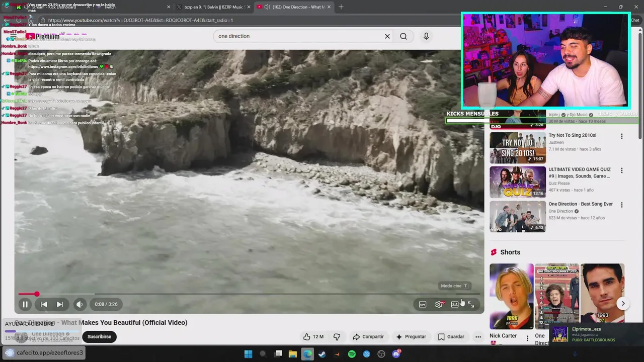Open Discord from the taskbar
Viewport: 644px width, 362px height.
pyautogui.click(x=396, y=354)
